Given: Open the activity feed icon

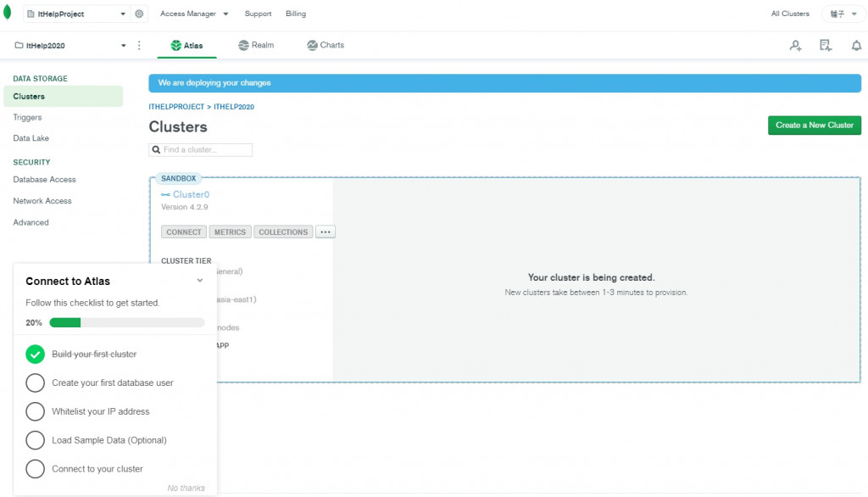Looking at the screenshot, I should [826, 46].
